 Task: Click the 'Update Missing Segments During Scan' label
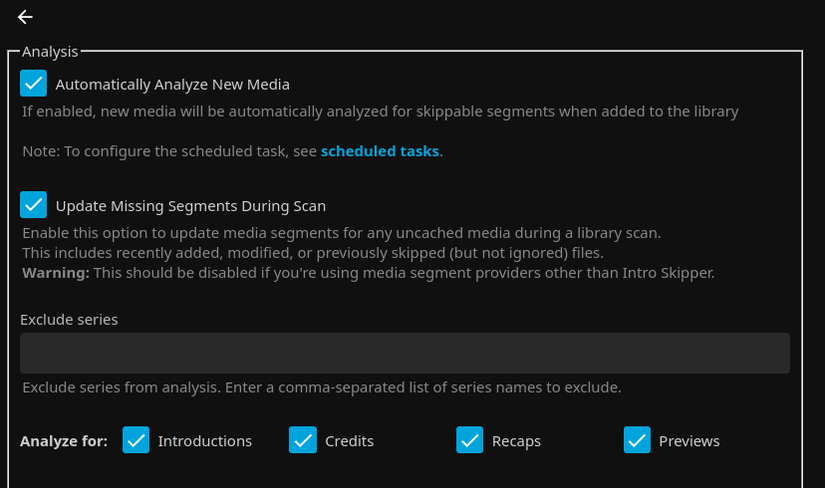coord(190,206)
